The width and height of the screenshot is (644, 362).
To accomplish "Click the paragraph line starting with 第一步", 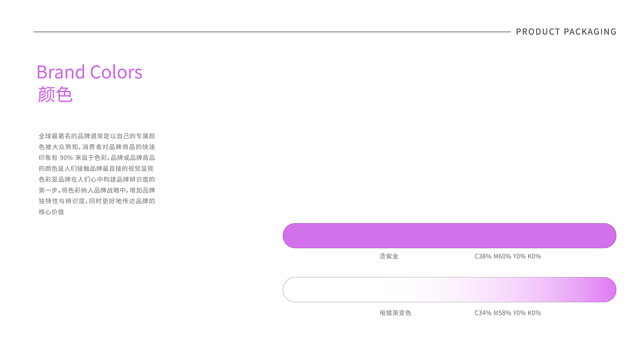I will 97,191.
